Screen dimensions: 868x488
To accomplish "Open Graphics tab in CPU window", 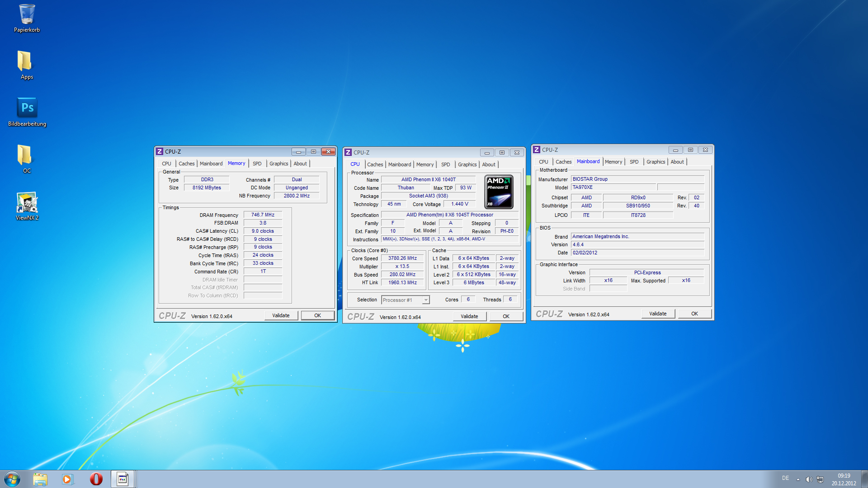I will pos(467,164).
